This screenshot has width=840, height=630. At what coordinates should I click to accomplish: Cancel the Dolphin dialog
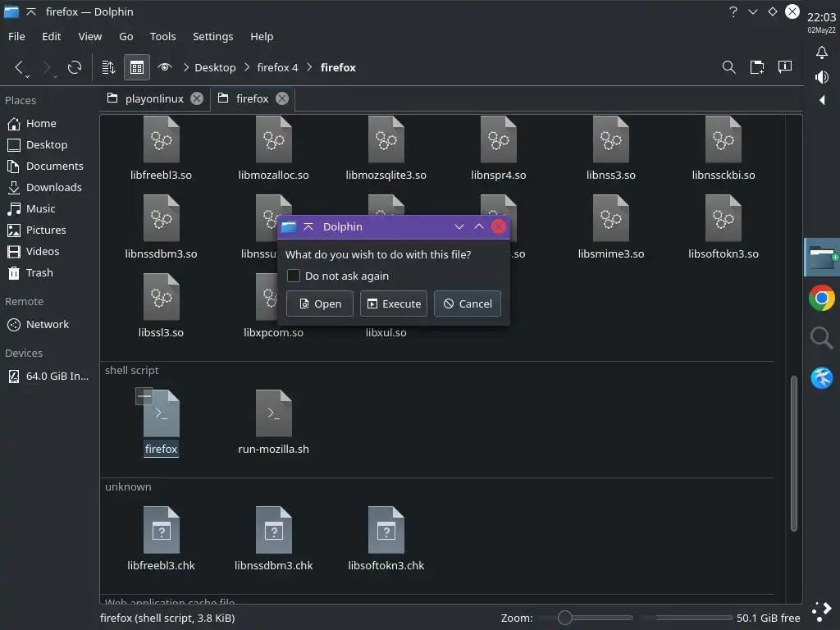click(468, 304)
